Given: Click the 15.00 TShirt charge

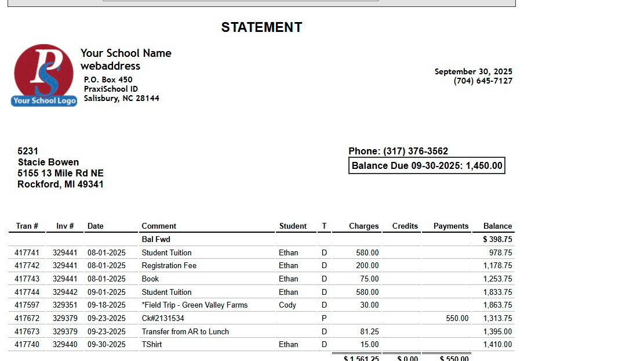Looking at the screenshot, I should click(x=370, y=345).
